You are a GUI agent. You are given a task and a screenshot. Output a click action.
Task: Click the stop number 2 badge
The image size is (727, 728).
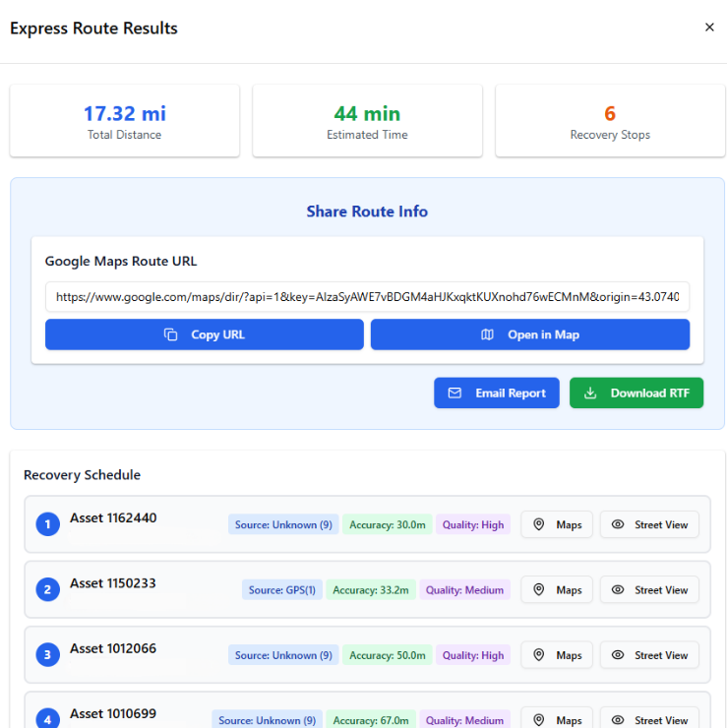[x=48, y=590]
